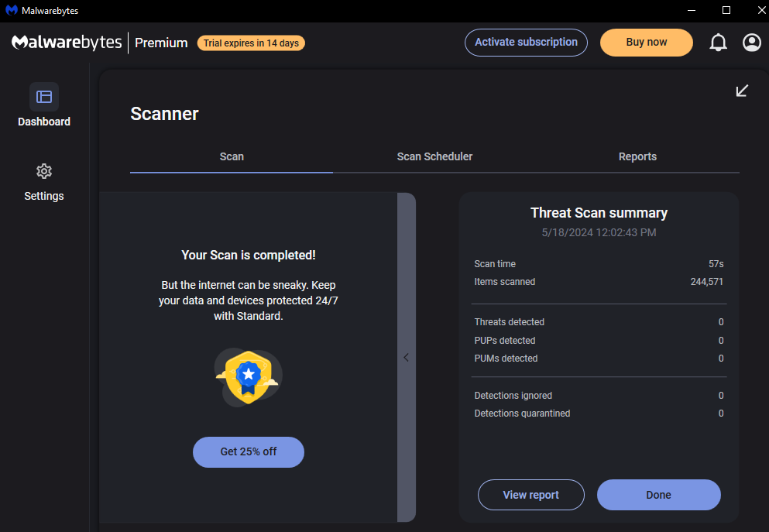Switch to the Scan tab
The width and height of the screenshot is (769, 532).
[232, 156]
